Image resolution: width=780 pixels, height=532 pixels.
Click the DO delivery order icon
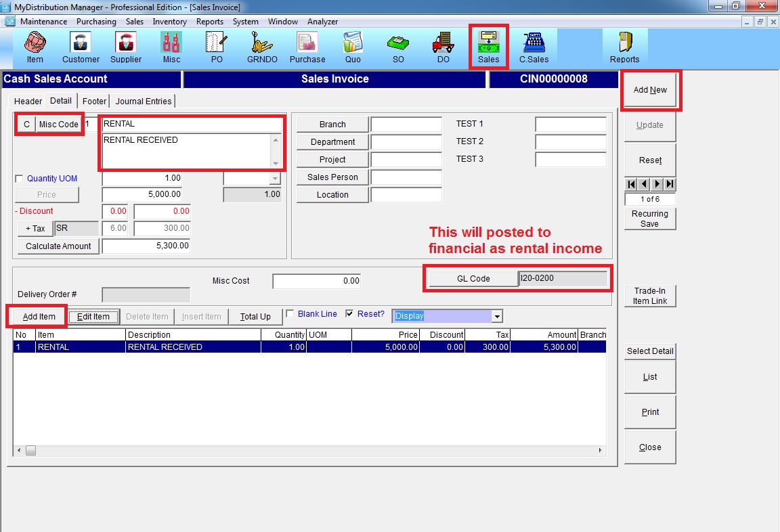coord(443,47)
